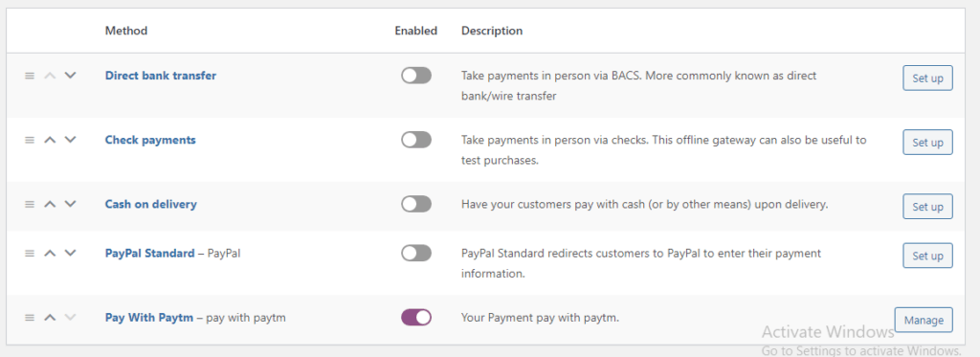Image resolution: width=980 pixels, height=357 pixels.
Task: Open Cash on delivery method link
Action: [x=150, y=205]
